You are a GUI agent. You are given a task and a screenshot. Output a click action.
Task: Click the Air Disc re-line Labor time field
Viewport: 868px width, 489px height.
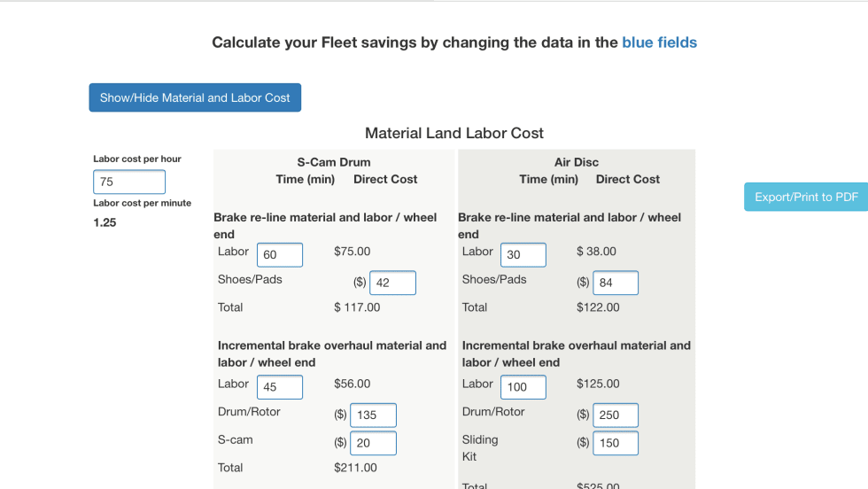(523, 255)
